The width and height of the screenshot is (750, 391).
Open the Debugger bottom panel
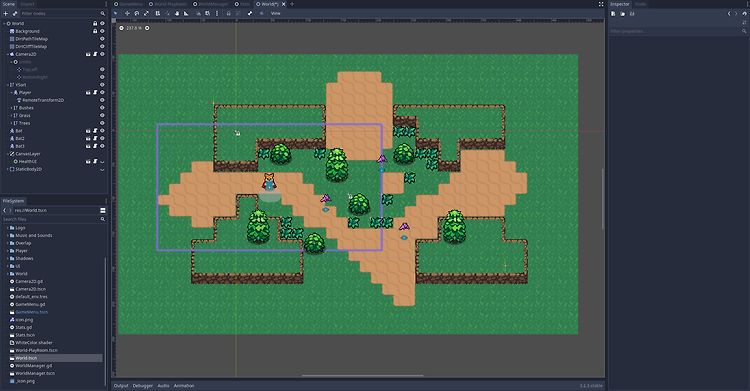coord(143,385)
